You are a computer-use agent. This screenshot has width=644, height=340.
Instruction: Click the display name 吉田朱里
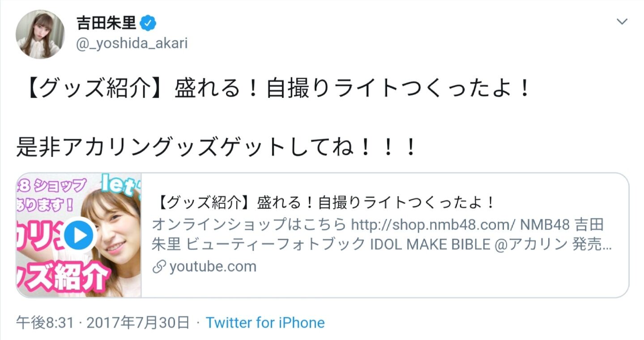106,22
